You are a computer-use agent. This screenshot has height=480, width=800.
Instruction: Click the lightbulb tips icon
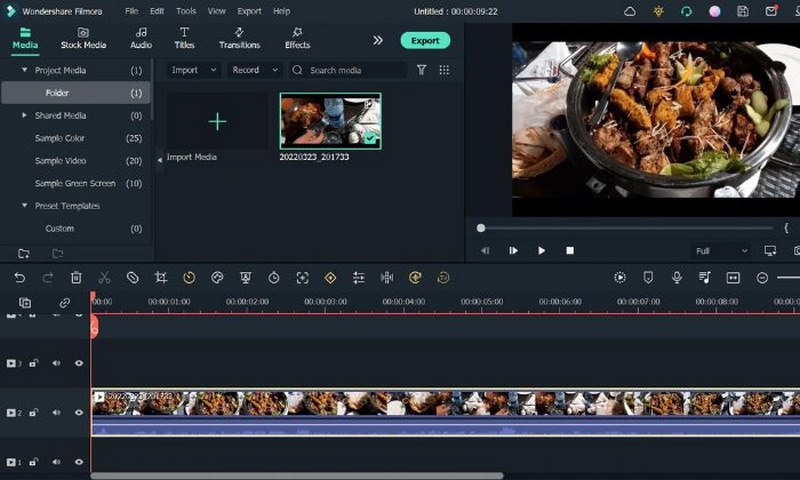[659, 11]
